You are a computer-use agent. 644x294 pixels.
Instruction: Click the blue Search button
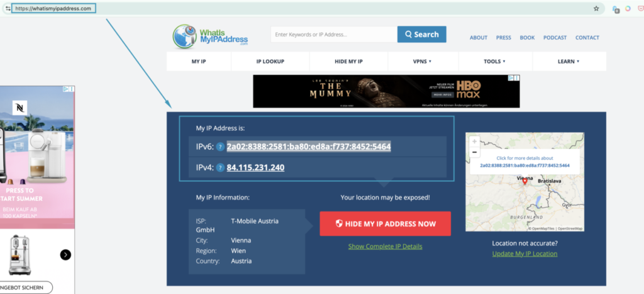pos(422,35)
